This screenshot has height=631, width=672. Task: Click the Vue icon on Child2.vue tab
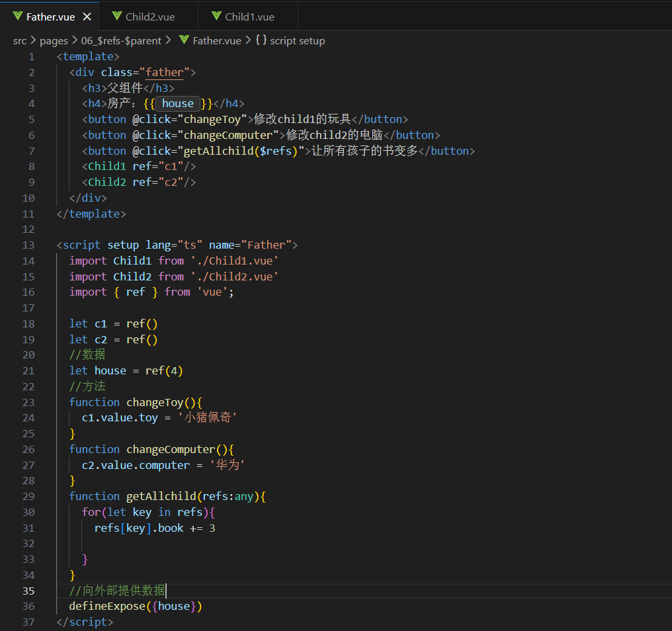click(116, 17)
